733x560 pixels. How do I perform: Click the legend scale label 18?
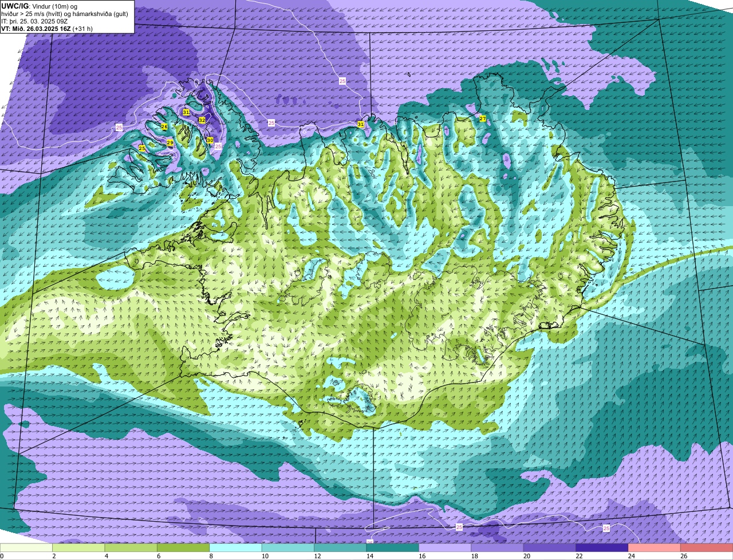coord(475,555)
